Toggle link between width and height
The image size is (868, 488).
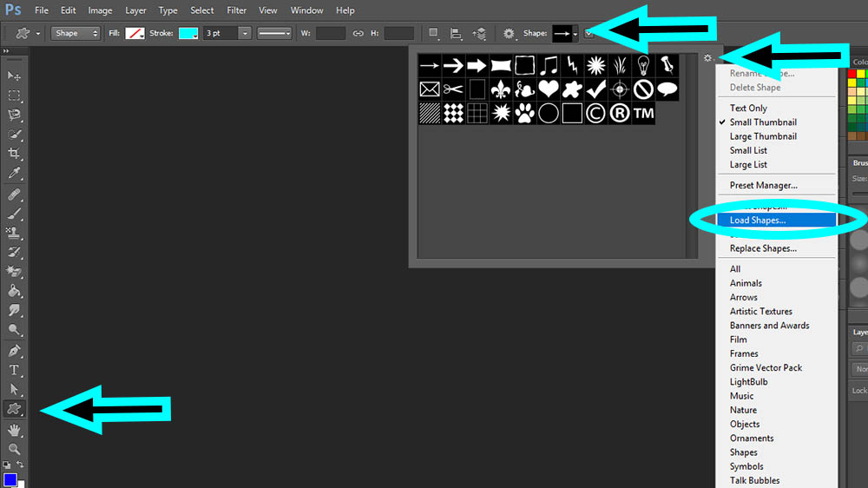tap(358, 33)
